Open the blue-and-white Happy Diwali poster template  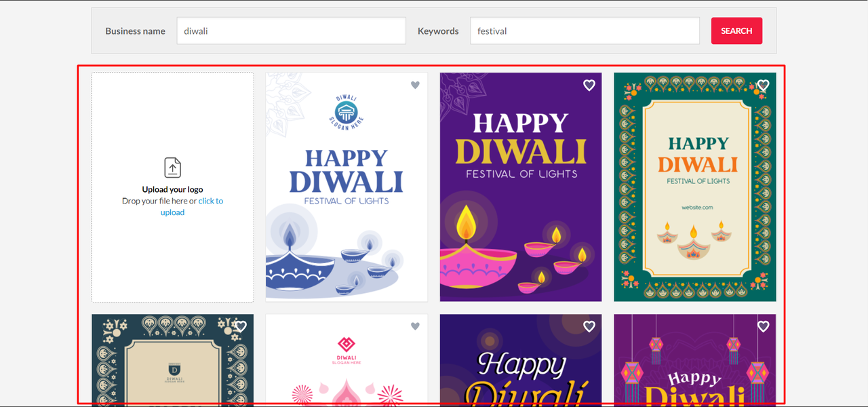(347, 187)
